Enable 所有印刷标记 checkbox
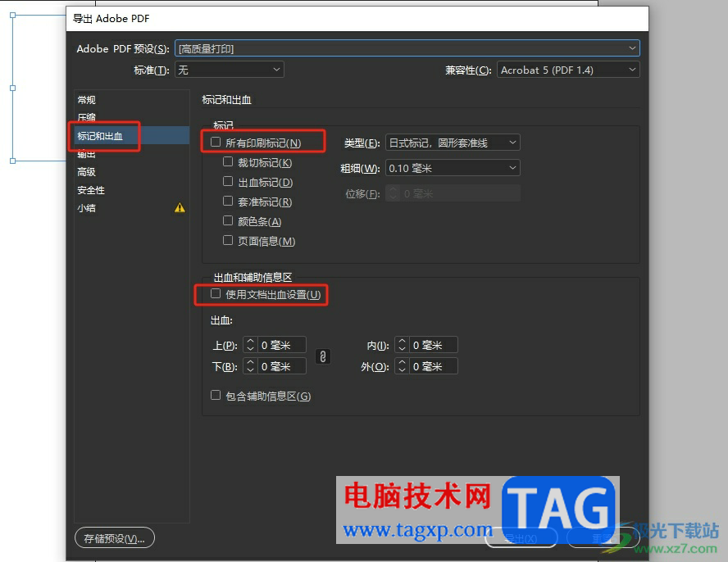Image resolution: width=728 pixels, height=562 pixels. [x=216, y=142]
